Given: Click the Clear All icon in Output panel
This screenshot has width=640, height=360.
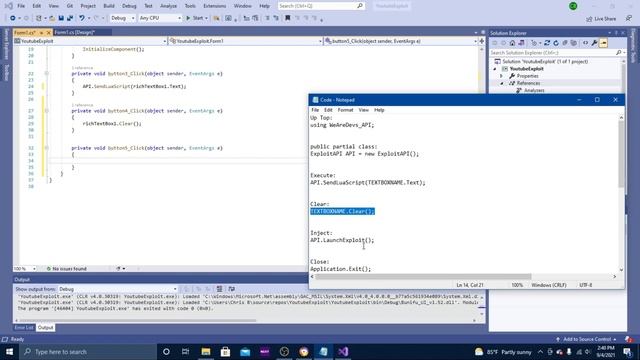Looking at the screenshot, I should click(219, 289).
